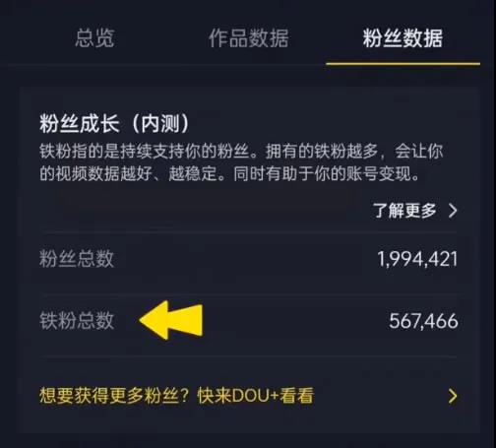Click the description line starting 铁粉指的是

point(241,152)
